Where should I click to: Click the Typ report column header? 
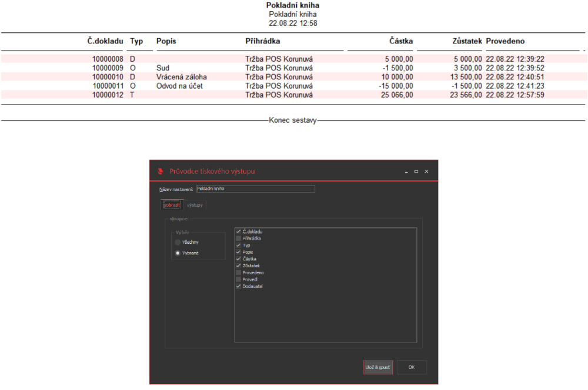click(x=136, y=41)
